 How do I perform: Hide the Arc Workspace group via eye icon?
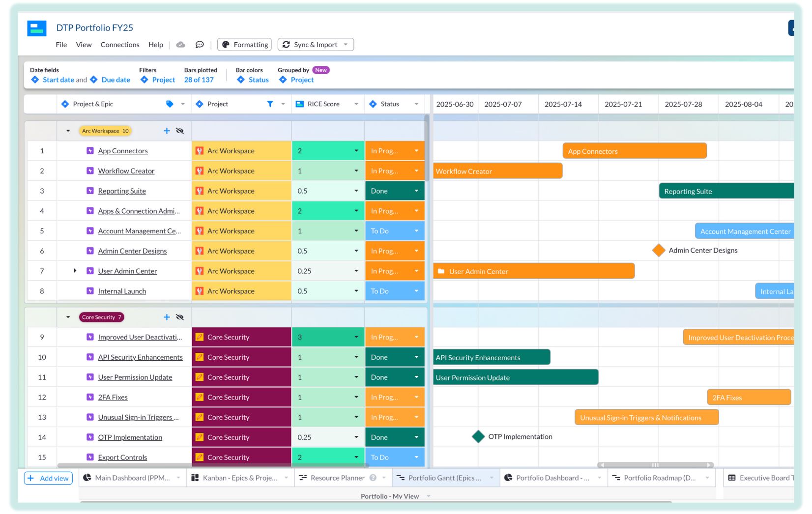(180, 131)
